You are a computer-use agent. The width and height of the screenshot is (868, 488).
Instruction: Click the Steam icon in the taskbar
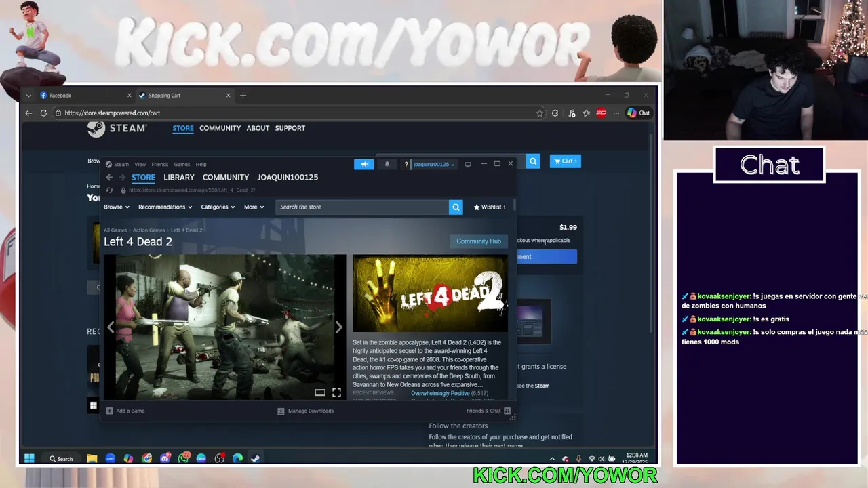point(255,459)
